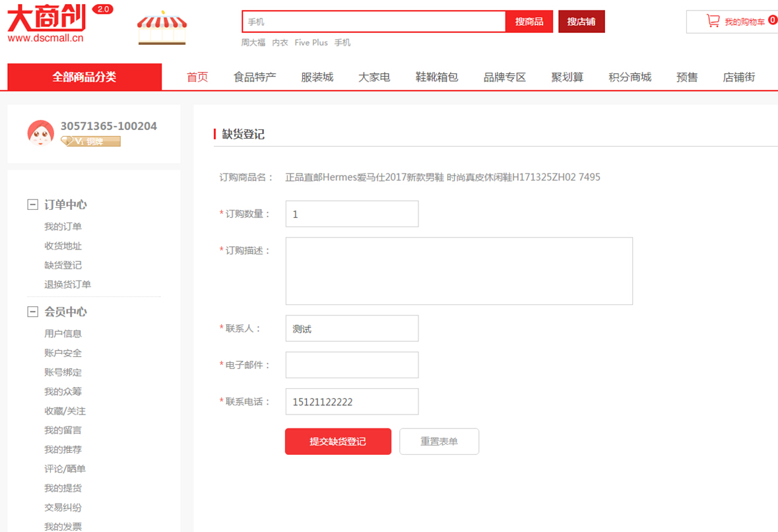Open 鞋靴箱包 navigation item
This screenshot has height=532, width=778.
437,77
